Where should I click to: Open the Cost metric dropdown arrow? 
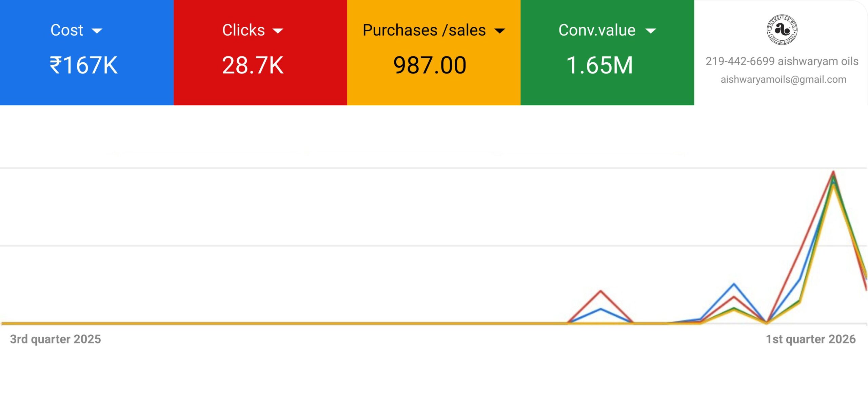click(97, 31)
